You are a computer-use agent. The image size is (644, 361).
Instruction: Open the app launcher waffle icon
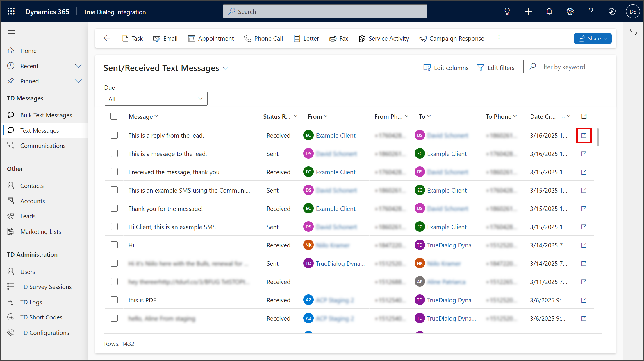(x=11, y=12)
